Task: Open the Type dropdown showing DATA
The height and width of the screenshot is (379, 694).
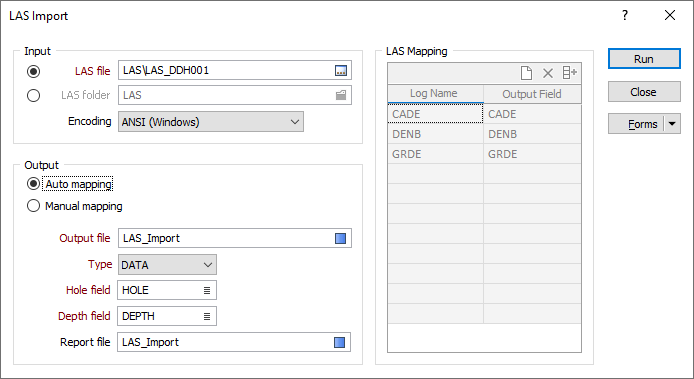Action: [167, 265]
